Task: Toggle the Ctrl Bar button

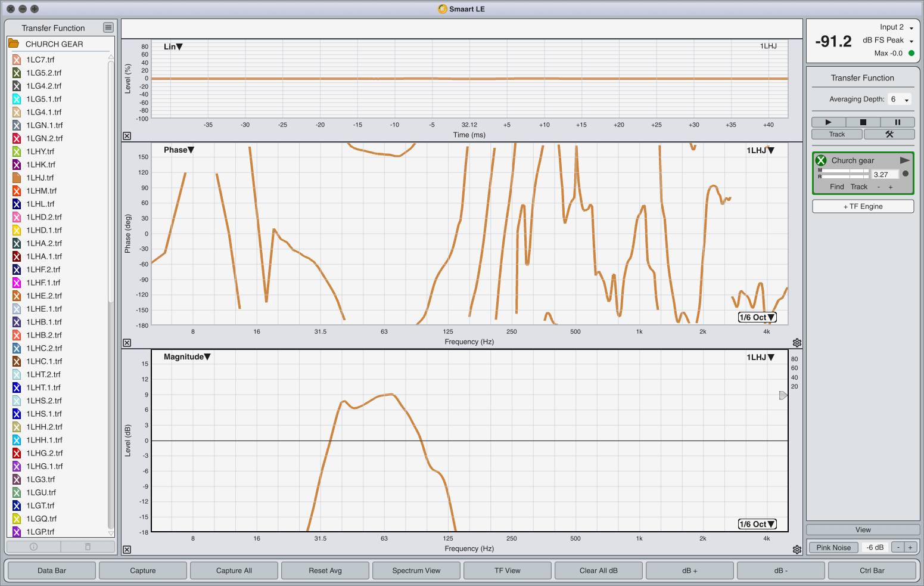Action: coord(872,571)
